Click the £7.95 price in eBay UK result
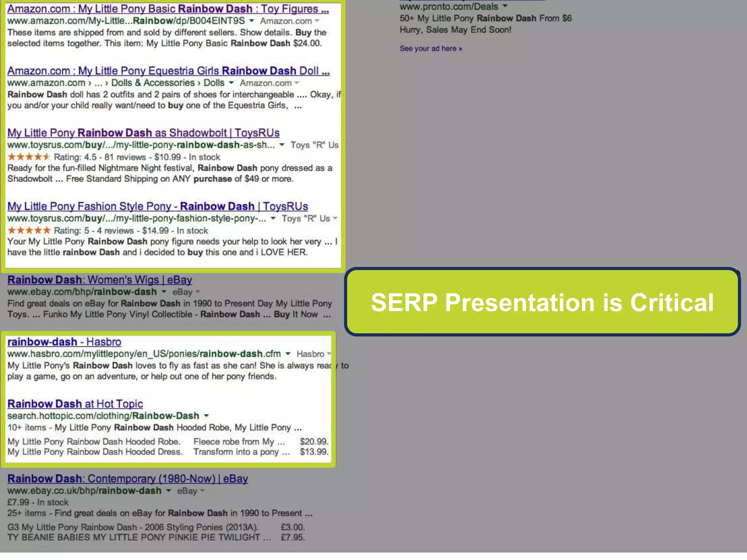 coord(293,537)
